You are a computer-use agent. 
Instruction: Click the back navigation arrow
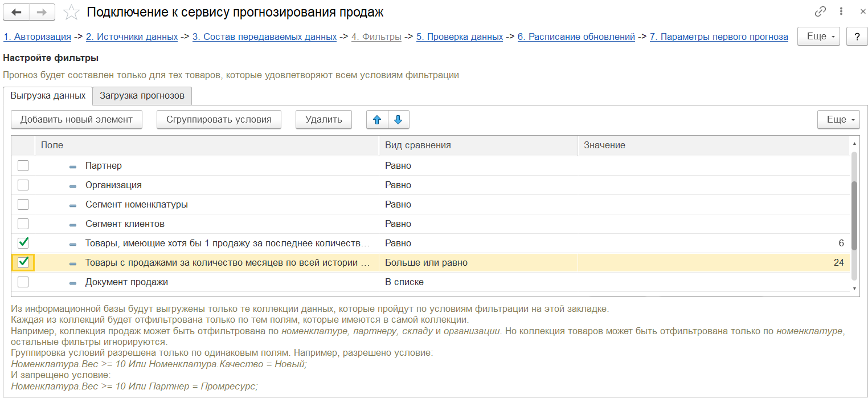coord(17,12)
